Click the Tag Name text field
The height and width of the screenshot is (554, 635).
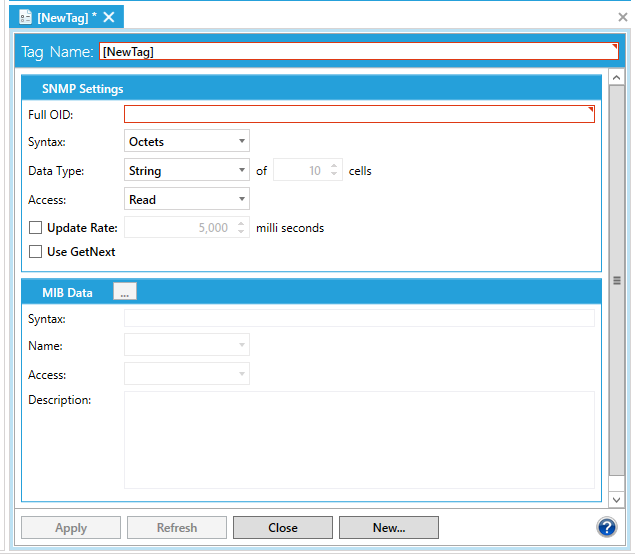359,52
